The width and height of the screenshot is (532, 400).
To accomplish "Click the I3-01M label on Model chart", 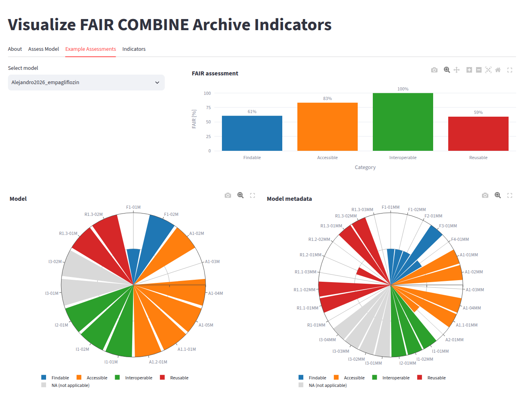I will click(52, 293).
